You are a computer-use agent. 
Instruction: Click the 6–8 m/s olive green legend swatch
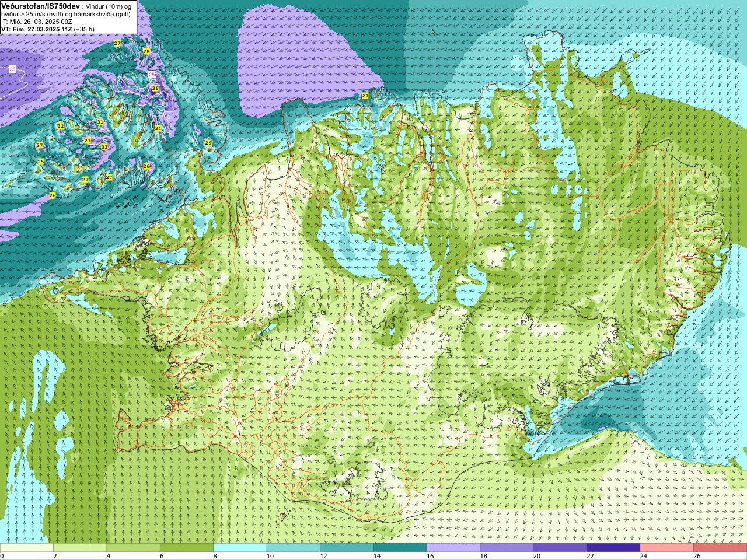tap(187, 548)
